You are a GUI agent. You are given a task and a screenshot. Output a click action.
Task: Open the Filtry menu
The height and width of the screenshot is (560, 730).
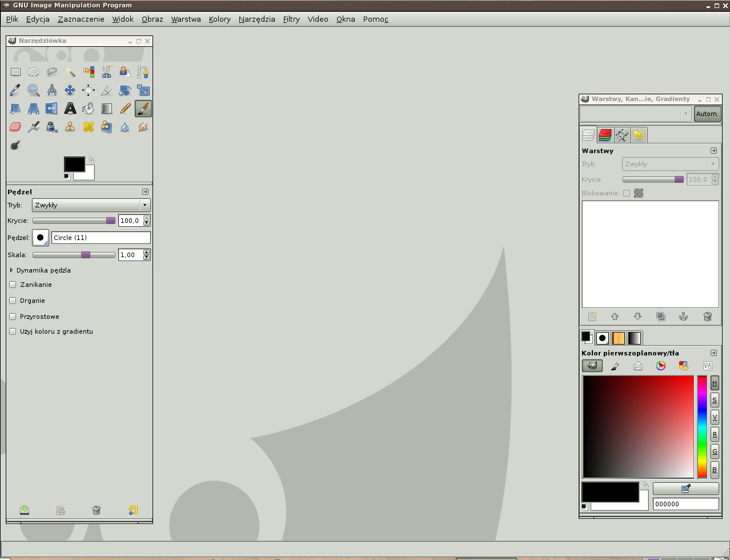[x=291, y=19]
